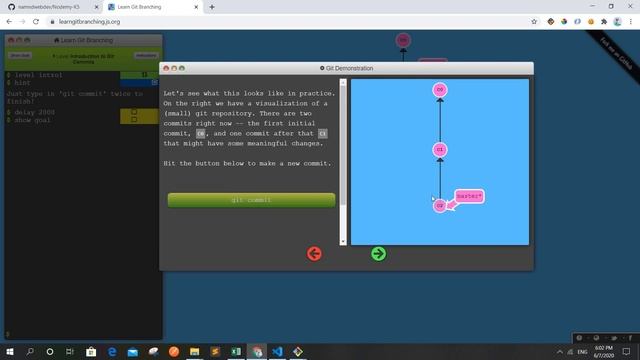Bookmark this page with the star
640x360 pixels.
[534, 22]
